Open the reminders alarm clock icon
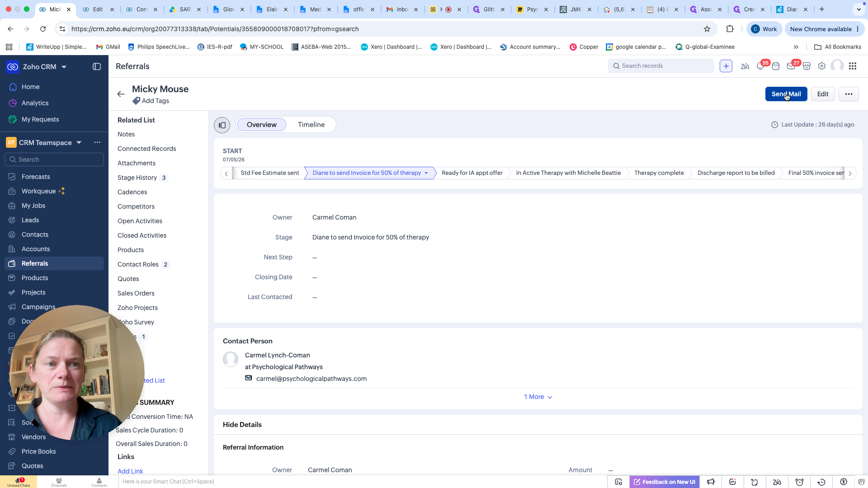Image resolution: width=868 pixels, height=488 pixels. click(799, 482)
